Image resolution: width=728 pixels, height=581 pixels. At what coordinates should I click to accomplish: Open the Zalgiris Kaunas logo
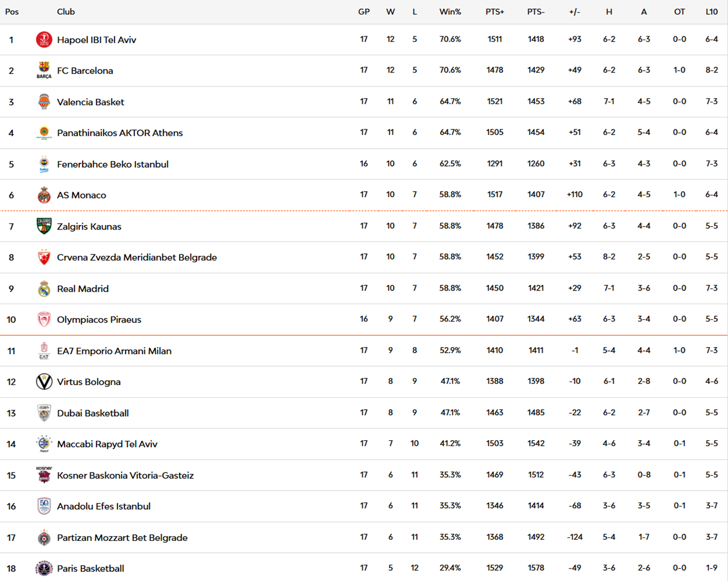(x=44, y=226)
